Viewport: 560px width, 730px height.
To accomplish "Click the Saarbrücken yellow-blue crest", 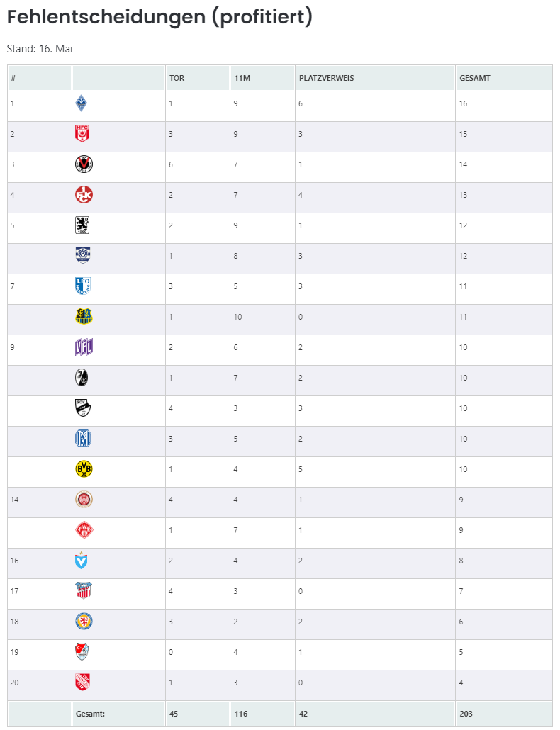I will tap(84, 317).
